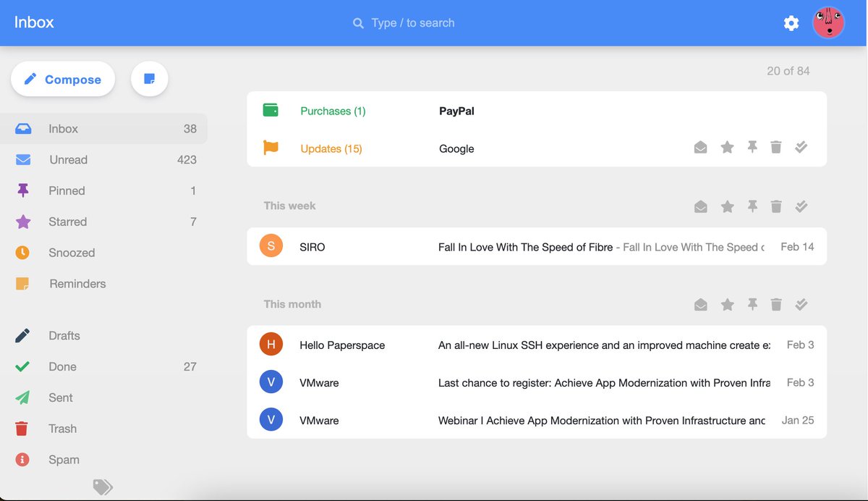Open the Trash folder
Image resolution: width=868 pixels, height=501 pixels.
pos(104,429)
